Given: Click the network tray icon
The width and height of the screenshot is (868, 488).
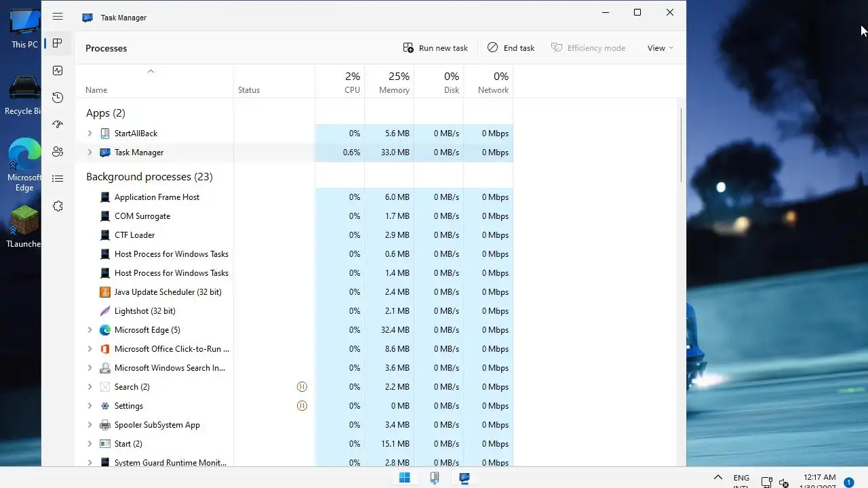Looking at the screenshot, I should [767, 483].
